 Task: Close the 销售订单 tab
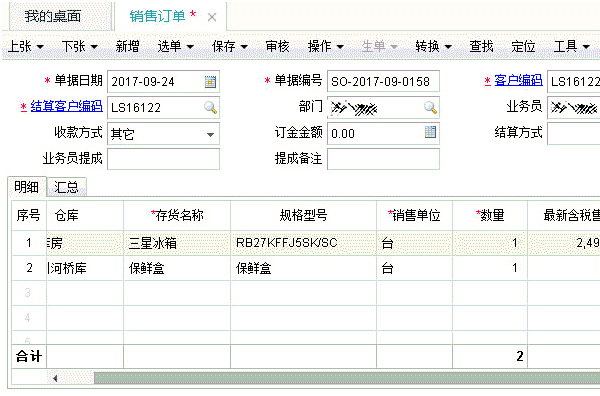(212, 17)
